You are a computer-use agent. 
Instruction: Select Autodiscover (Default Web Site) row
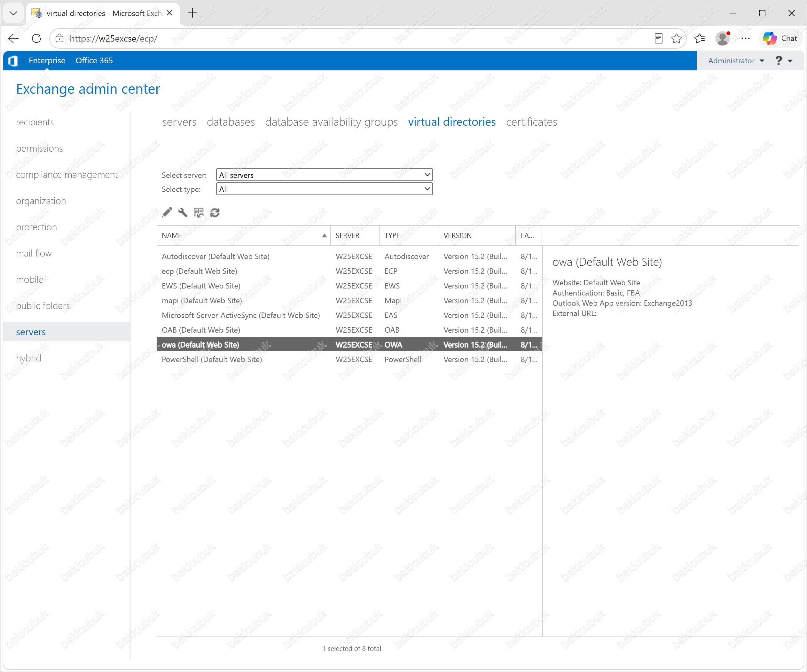pos(349,257)
